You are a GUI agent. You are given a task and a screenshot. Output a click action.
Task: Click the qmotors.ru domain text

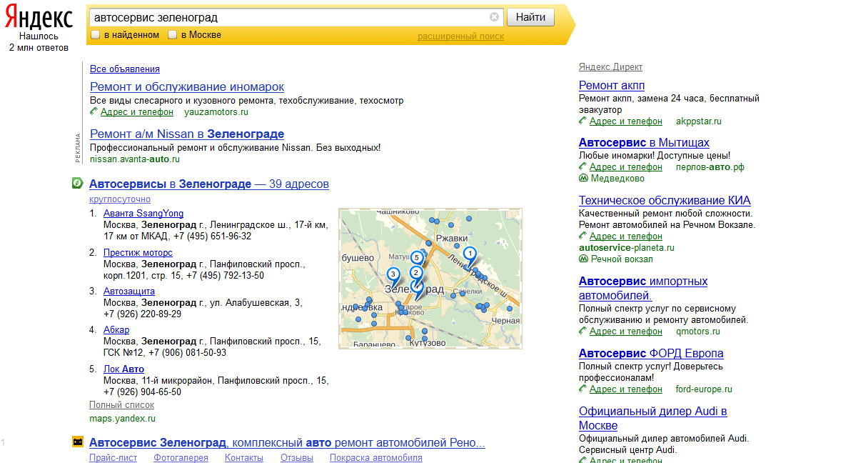pyautogui.click(x=697, y=332)
